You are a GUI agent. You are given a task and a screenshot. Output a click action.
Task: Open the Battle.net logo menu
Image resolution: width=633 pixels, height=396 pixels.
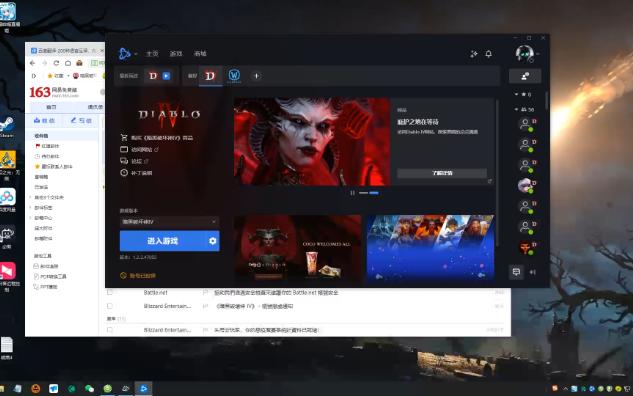pyautogui.click(x=125, y=53)
